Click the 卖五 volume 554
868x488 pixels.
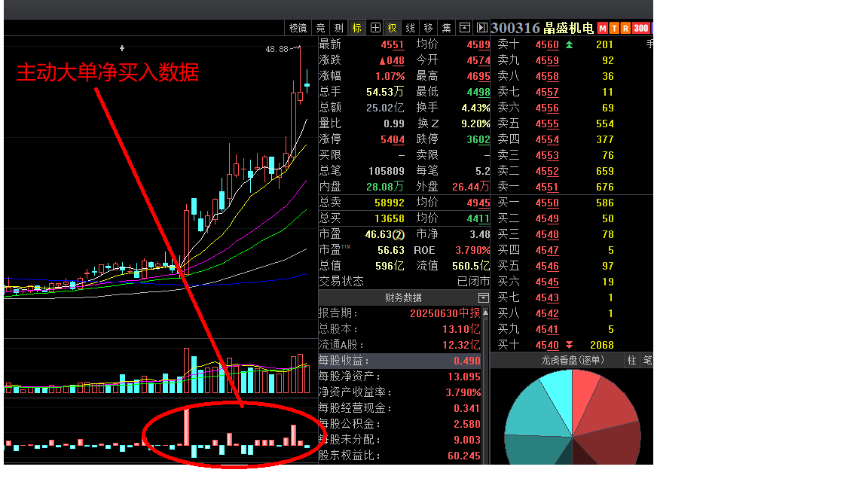604,124
